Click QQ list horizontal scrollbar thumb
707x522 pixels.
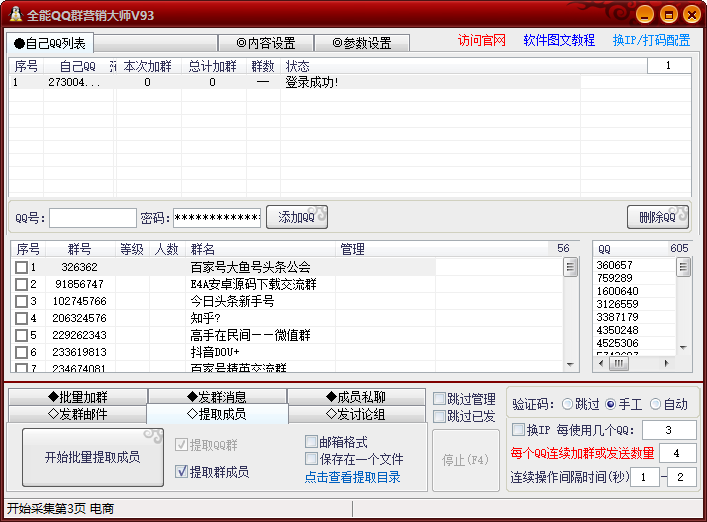[x=619, y=363]
